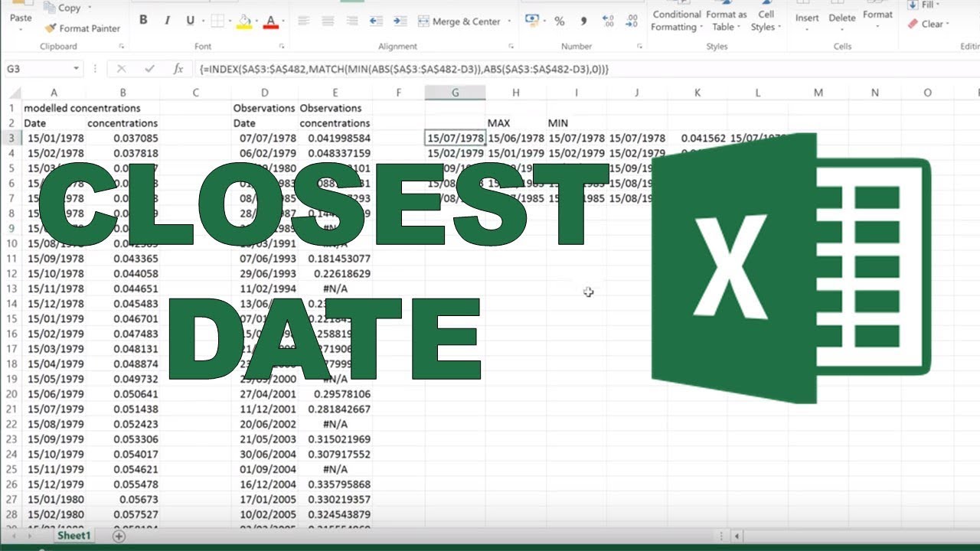
Task: Open Alignment group dialog launcher
Action: pyautogui.click(x=511, y=47)
